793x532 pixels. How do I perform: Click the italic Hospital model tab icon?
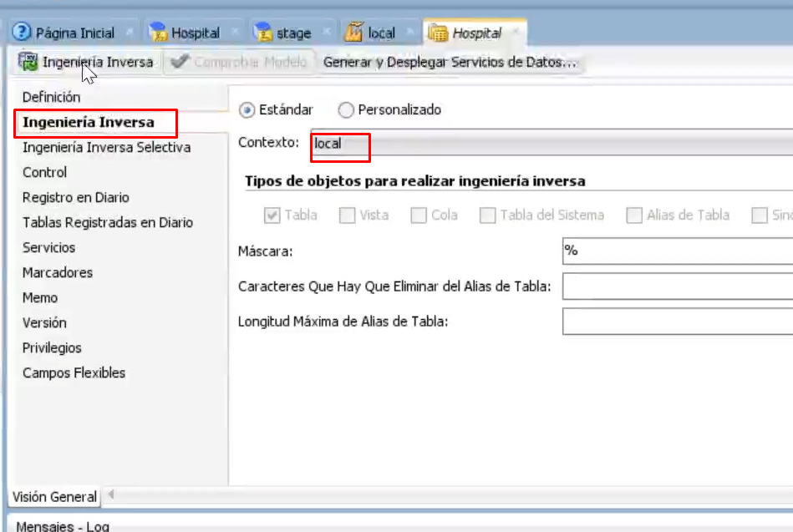(438, 33)
